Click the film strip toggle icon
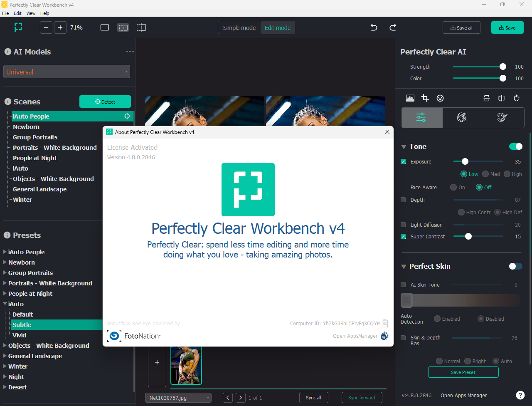The image size is (532, 406). (x=487, y=98)
